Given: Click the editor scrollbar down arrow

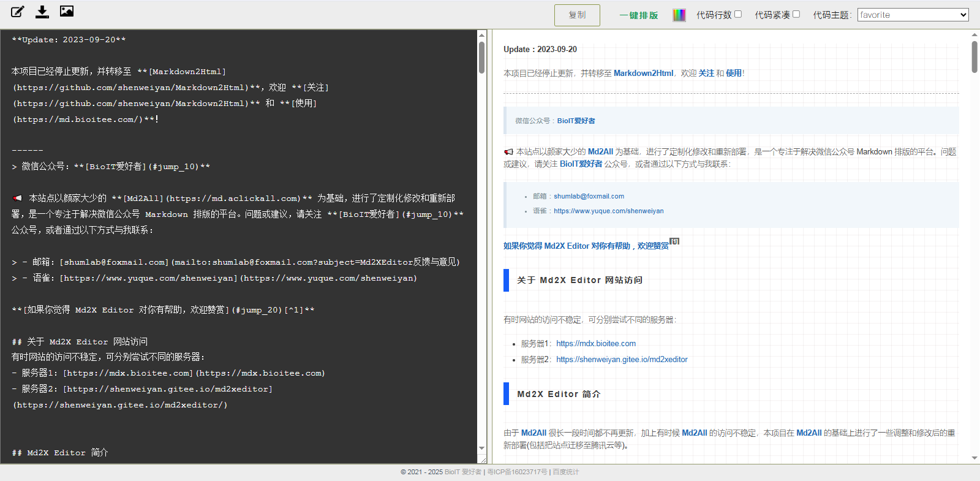Looking at the screenshot, I should [481, 449].
